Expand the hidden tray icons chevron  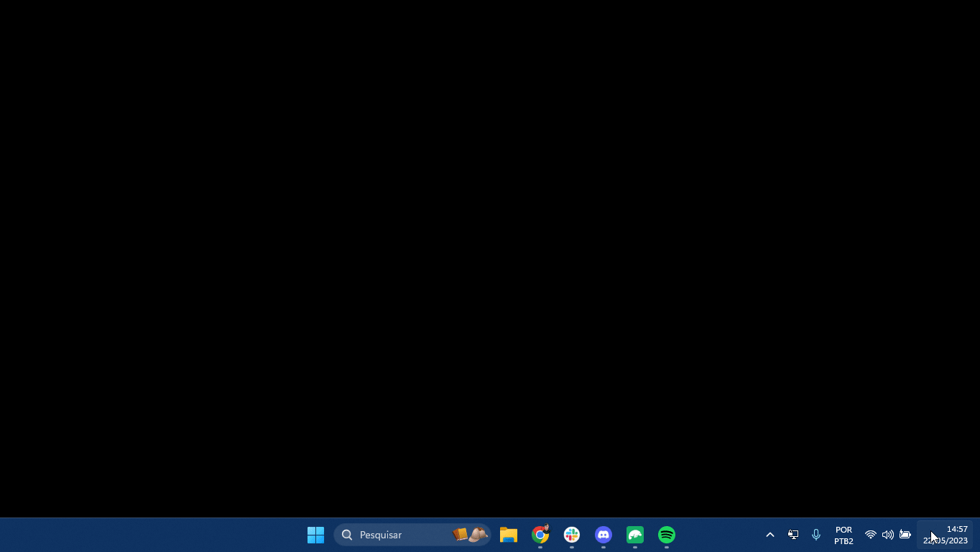tap(770, 535)
